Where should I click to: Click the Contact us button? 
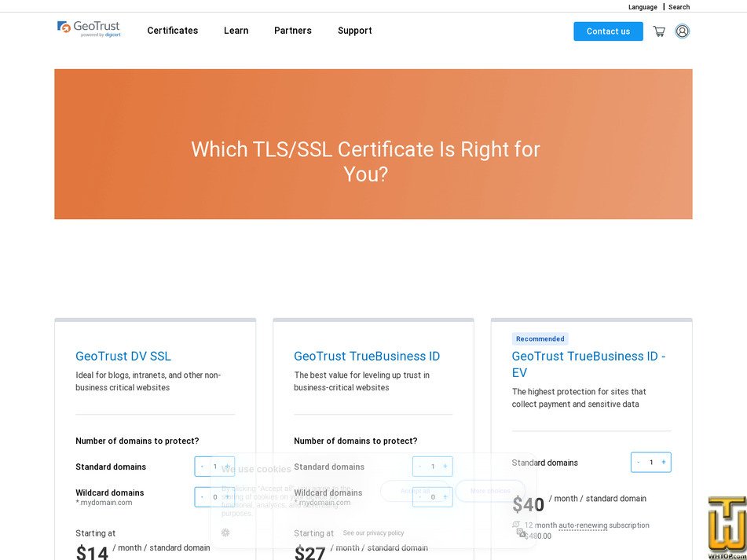pos(608,31)
